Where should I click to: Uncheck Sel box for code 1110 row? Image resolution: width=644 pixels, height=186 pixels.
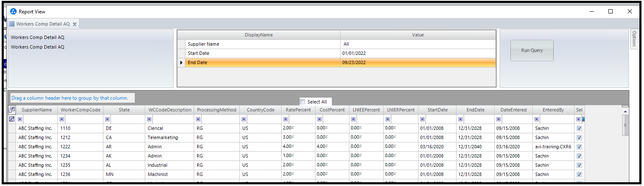pos(579,129)
